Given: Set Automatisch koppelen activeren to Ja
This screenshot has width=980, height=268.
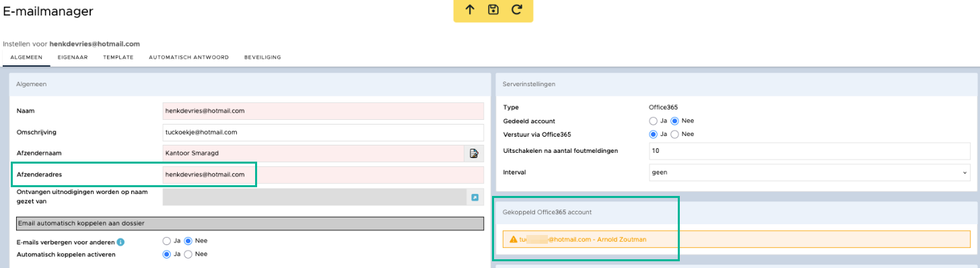Looking at the screenshot, I should click(x=166, y=254).
